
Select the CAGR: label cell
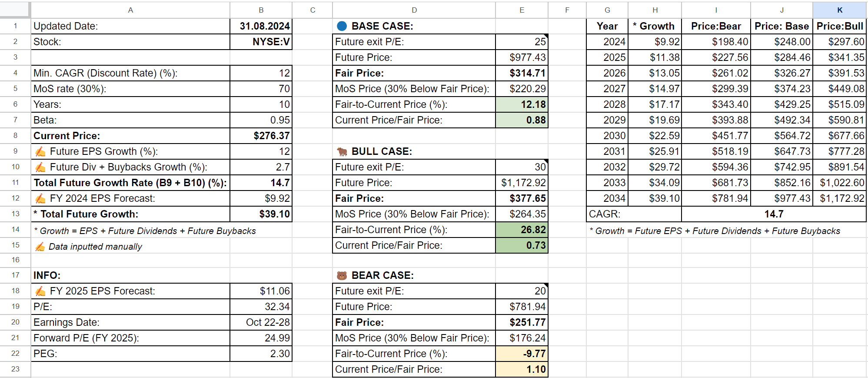[x=634, y=214]
